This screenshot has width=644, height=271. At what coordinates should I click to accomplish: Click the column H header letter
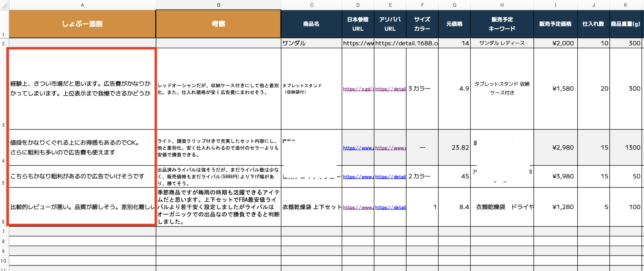pos(502,5)
